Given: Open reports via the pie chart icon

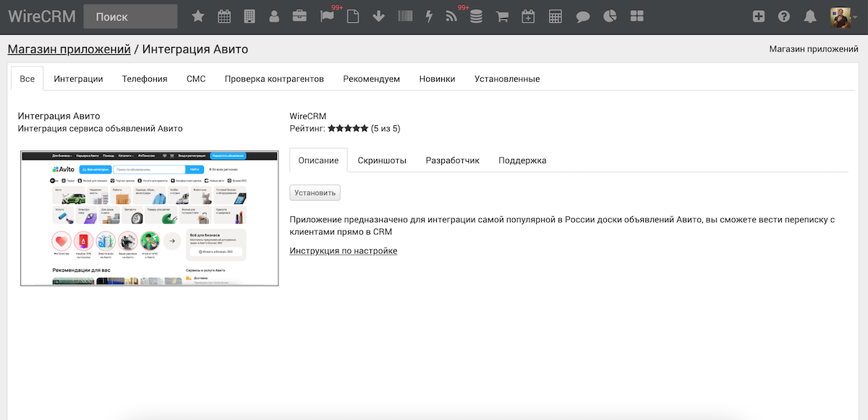Looking at the screenshot, I should (x=610, y=17).
